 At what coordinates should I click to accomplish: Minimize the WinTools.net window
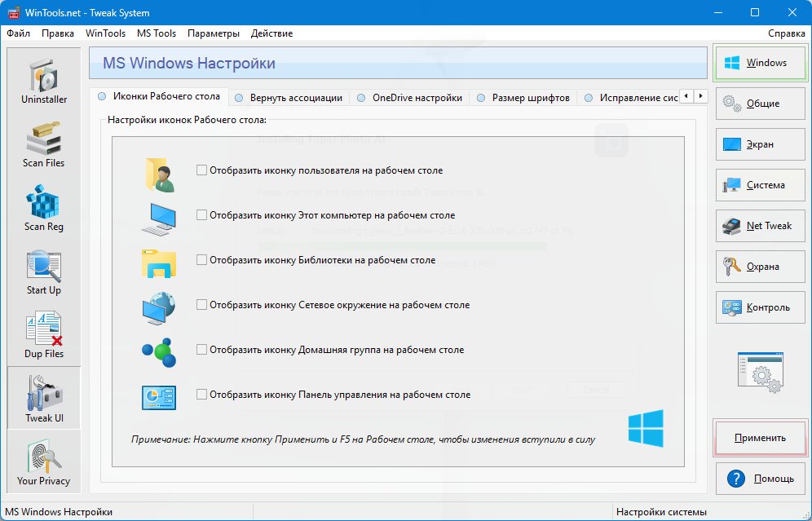[717, 12]
